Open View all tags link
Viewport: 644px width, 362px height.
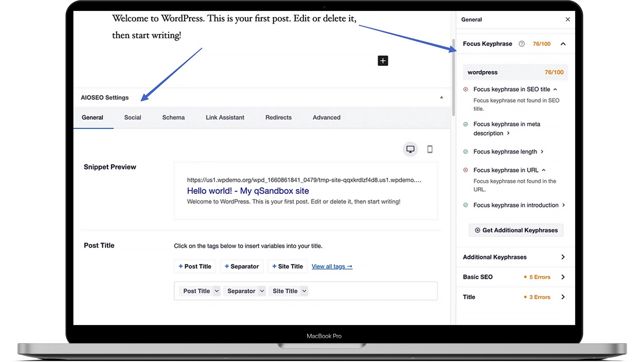pyautogui.click(x=332, y=267)
